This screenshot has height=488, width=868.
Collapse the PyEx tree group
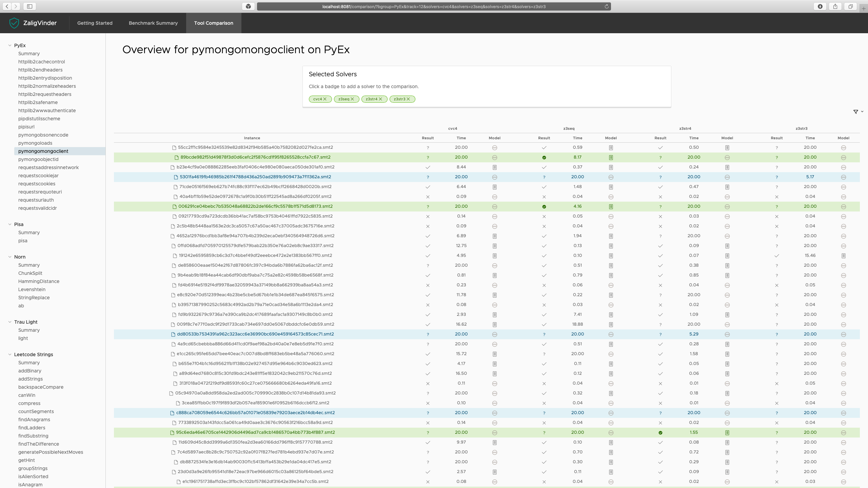coord(10,45)
